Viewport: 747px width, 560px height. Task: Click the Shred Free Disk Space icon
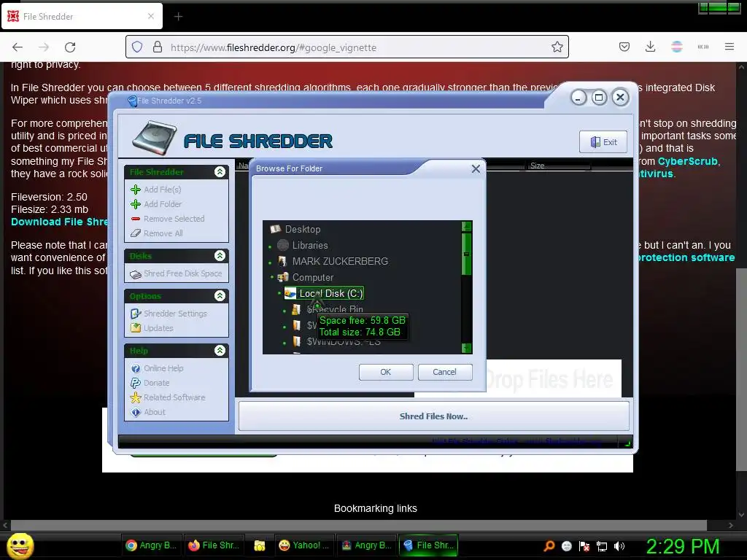135,274
